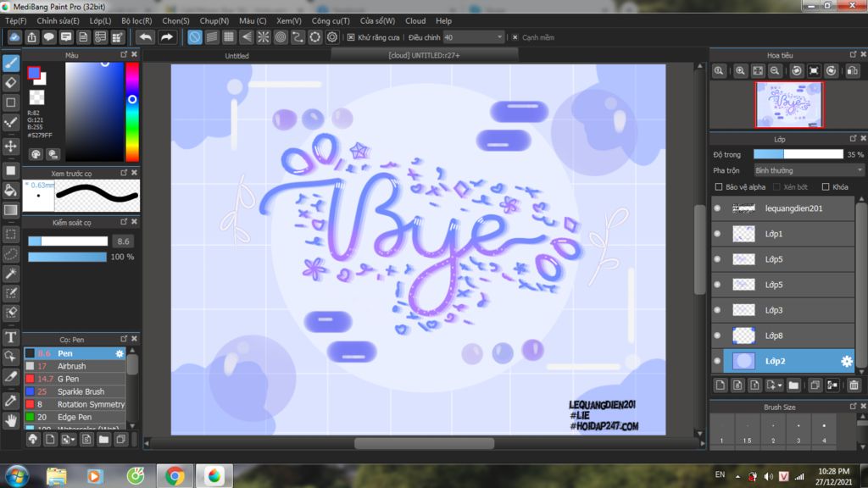The height and width of the screenshot is (488, 868).
Task: Hide the Lớp8 layer
Action: pyautogui.click(x=717, y=335)
